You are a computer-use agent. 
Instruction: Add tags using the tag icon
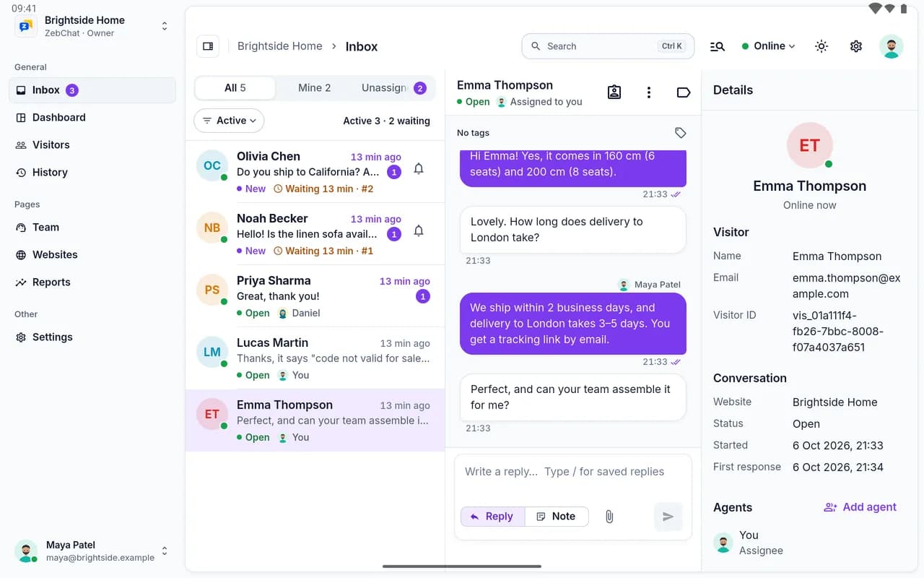(680, 133)
